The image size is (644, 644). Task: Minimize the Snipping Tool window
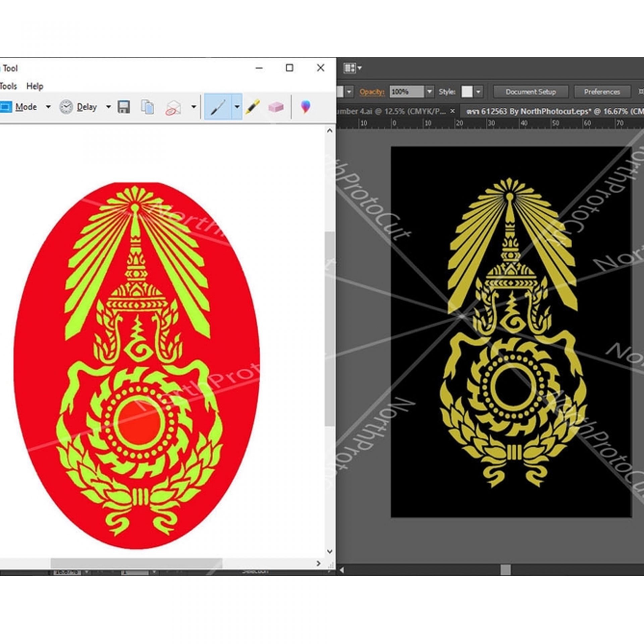pyautogui.click(x=259, y=68)
